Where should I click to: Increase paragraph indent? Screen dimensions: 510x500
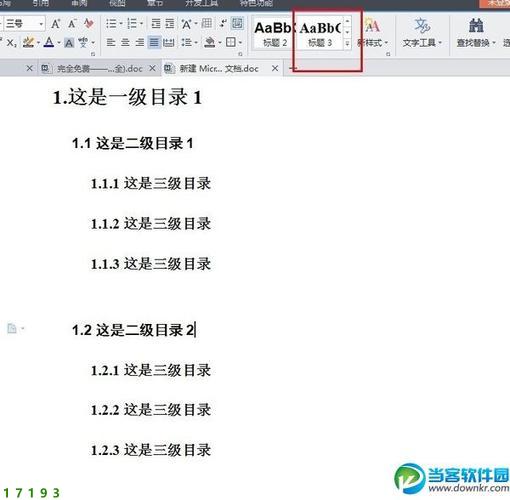point(170,24)
